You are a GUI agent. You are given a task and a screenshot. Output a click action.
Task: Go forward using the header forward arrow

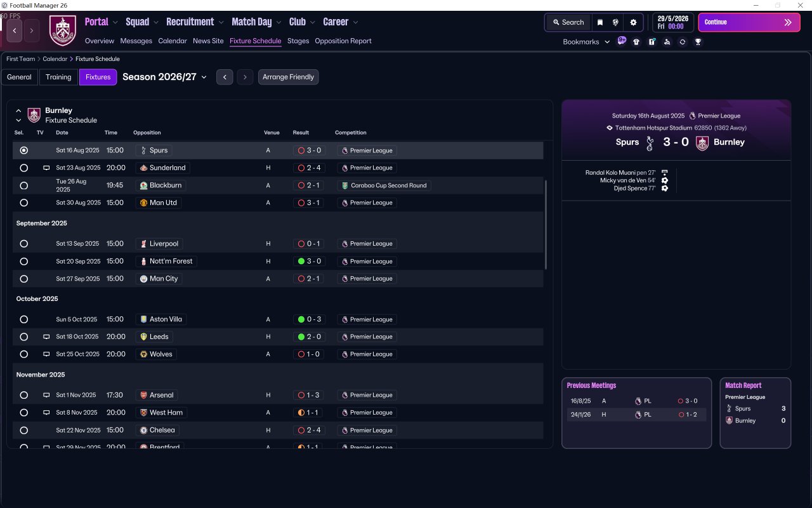click(32, 30)
